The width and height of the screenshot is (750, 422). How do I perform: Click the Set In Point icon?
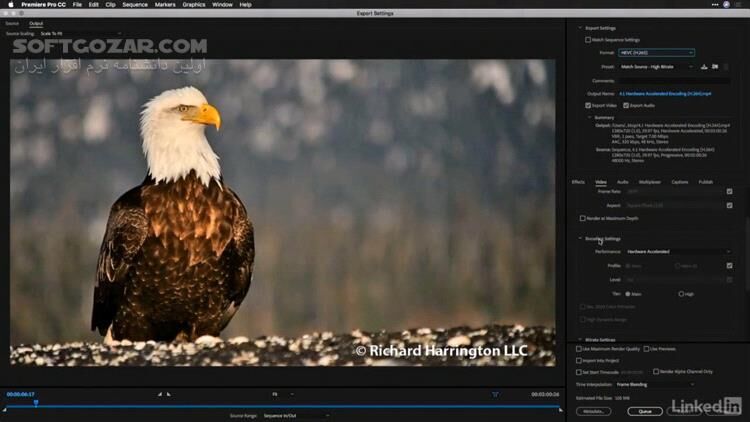point(160,394)
